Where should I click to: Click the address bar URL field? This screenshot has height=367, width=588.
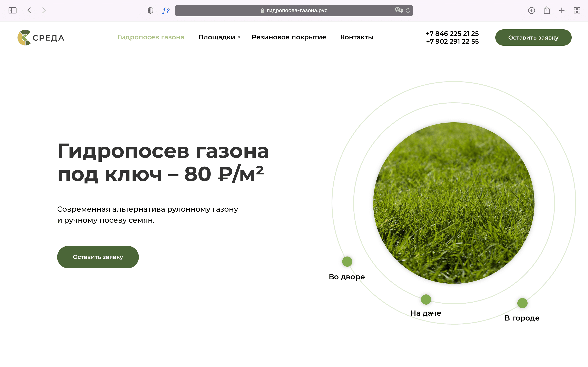(296, 10)
